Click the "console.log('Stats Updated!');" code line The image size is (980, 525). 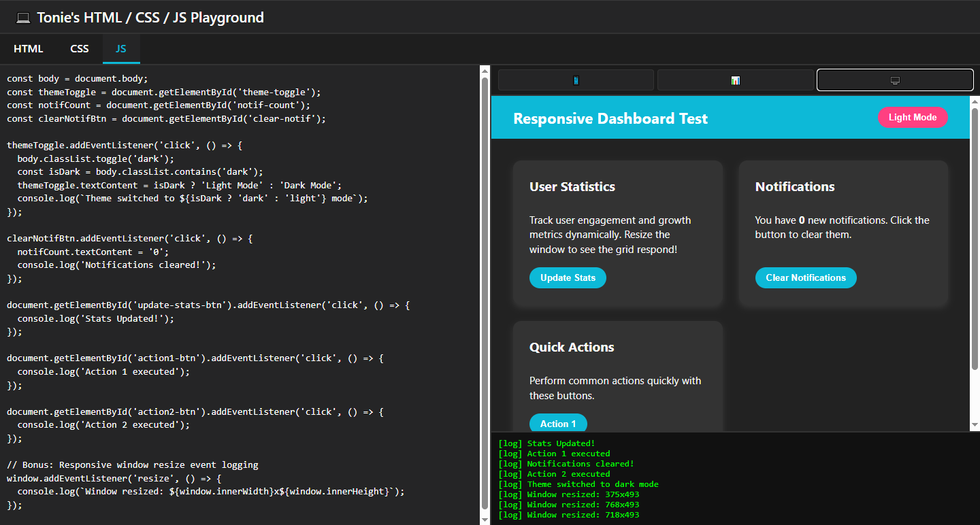(96, 318)
